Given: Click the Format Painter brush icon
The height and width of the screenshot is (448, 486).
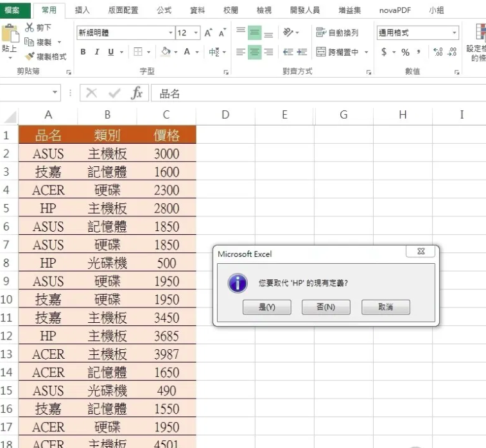Looking at the screenshot, I should tap(30, 56).
